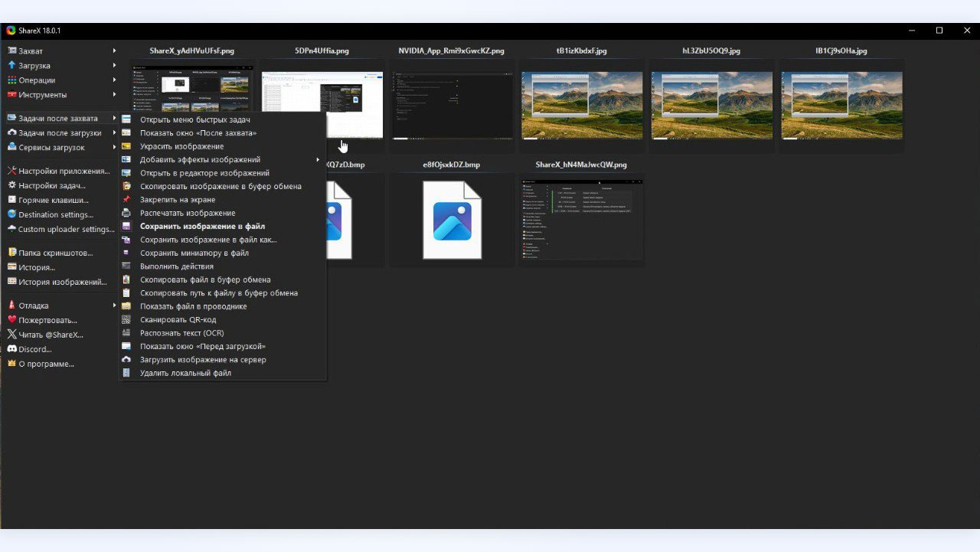Click the crown icon next to «О программе»
The image size is (980, 552).
click(x=11, y=364)
